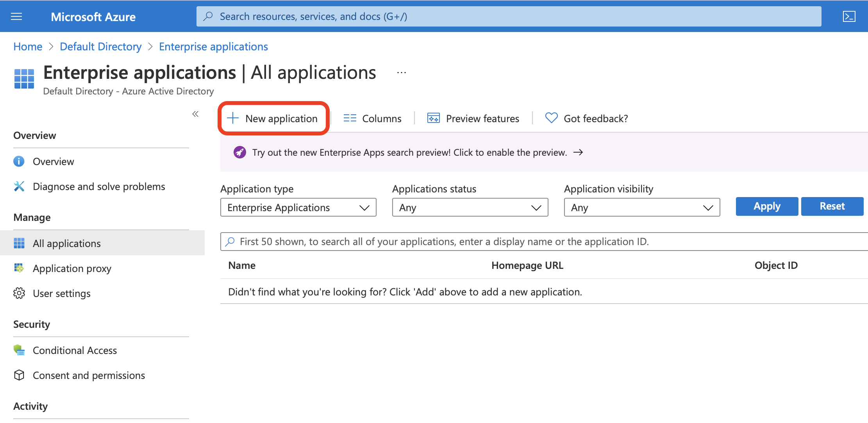Sort by Name column header
The height and width of the screenshot is (423, 868).
coord(242,265)
